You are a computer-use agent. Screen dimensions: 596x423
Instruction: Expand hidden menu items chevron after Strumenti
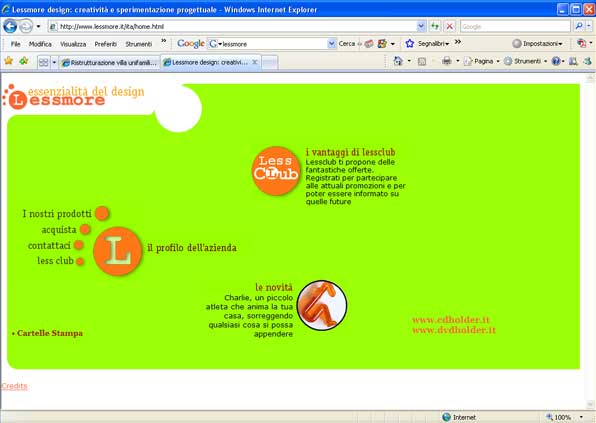pyautogui.click(x=163, y=41)
